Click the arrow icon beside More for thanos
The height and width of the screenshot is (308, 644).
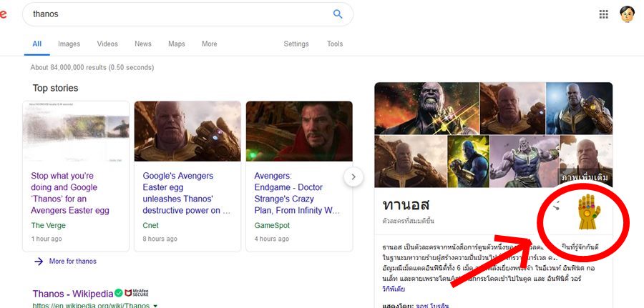click(39, 262)
